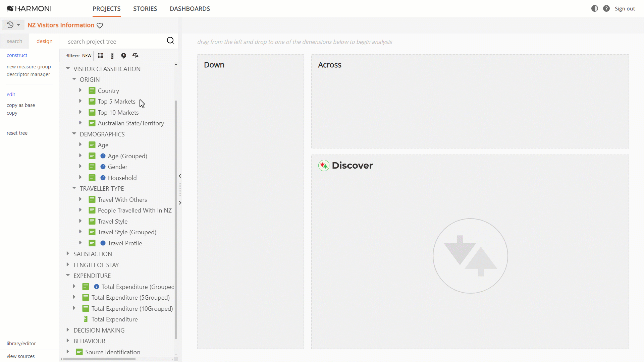Screen dimensions: 644x362
Task: Click the Travel With Others green icon
Action: pos(92,199)
